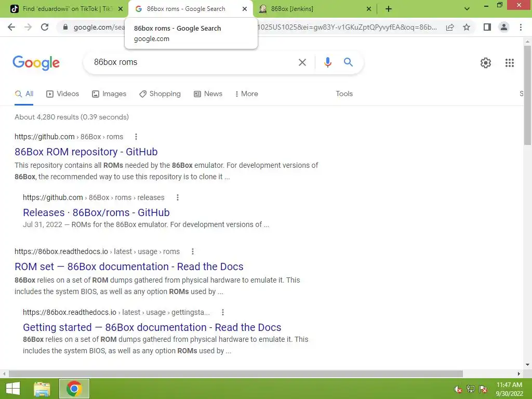This screenshot has height=399, width=532.
Task: Click the 86box.readthedocs.io › latest › usage › roms breadcrumb
Action: tap(97, 251)
